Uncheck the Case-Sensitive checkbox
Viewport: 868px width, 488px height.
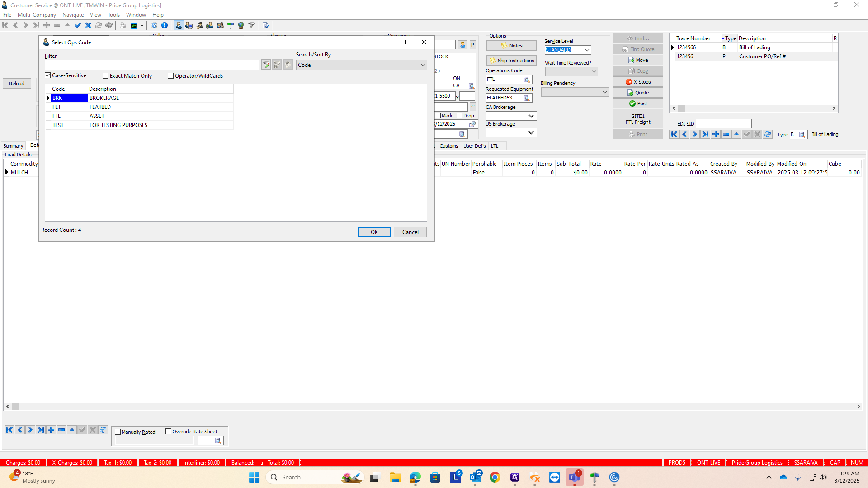click(x=48, y=75)
